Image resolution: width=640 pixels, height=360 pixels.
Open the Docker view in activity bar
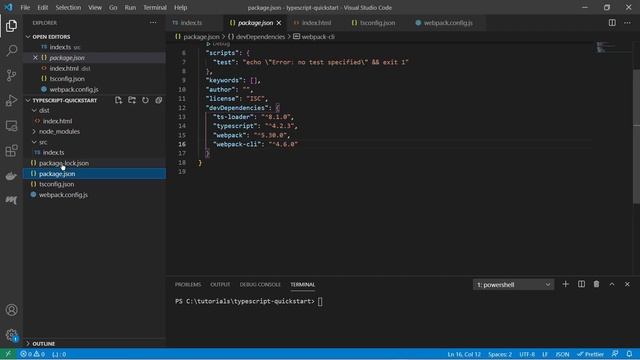coord(11,176)
